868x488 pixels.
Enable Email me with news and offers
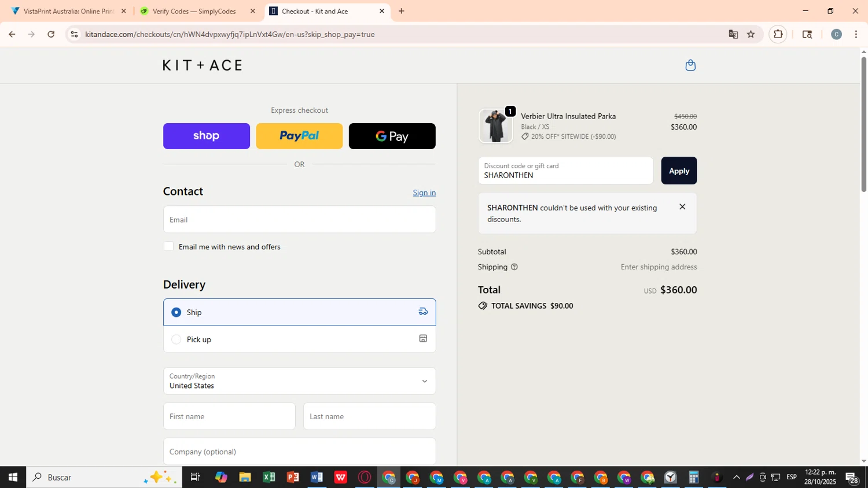[x=168, y=246]
